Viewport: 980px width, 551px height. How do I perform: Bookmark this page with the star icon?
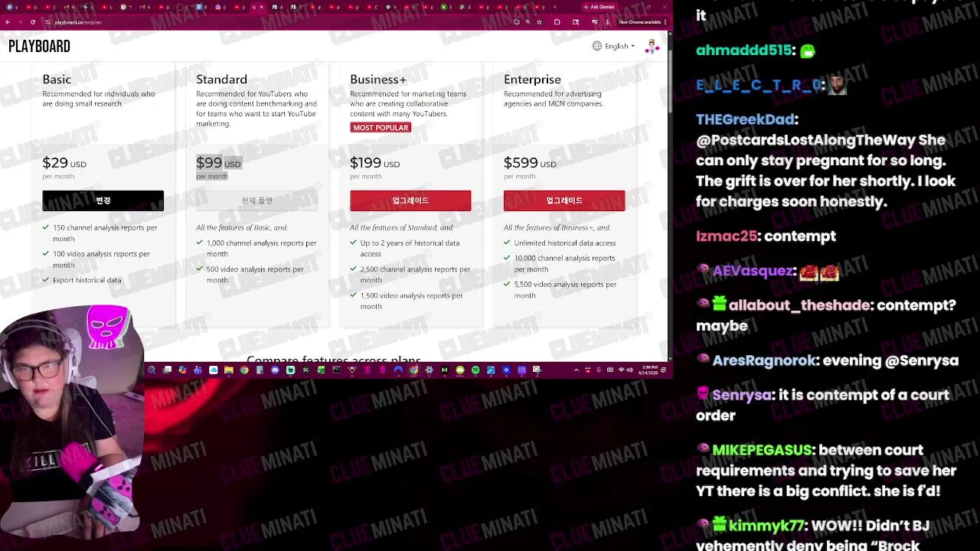click(x=539, y=22)
